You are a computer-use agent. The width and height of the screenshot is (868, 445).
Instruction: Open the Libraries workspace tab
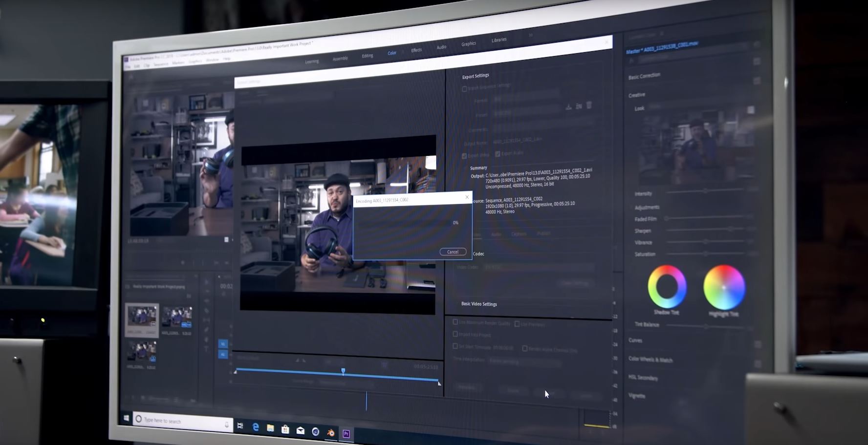pos(499,40)
